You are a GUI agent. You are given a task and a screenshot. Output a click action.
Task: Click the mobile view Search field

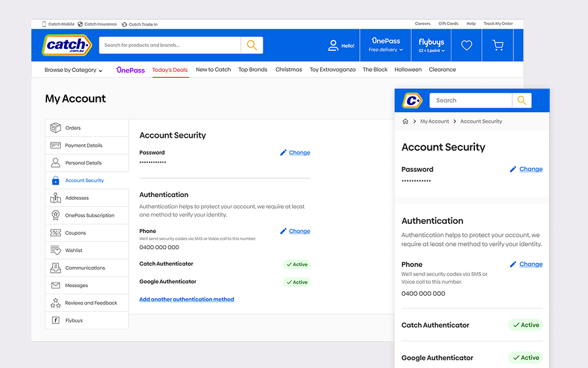click(470, 100)
